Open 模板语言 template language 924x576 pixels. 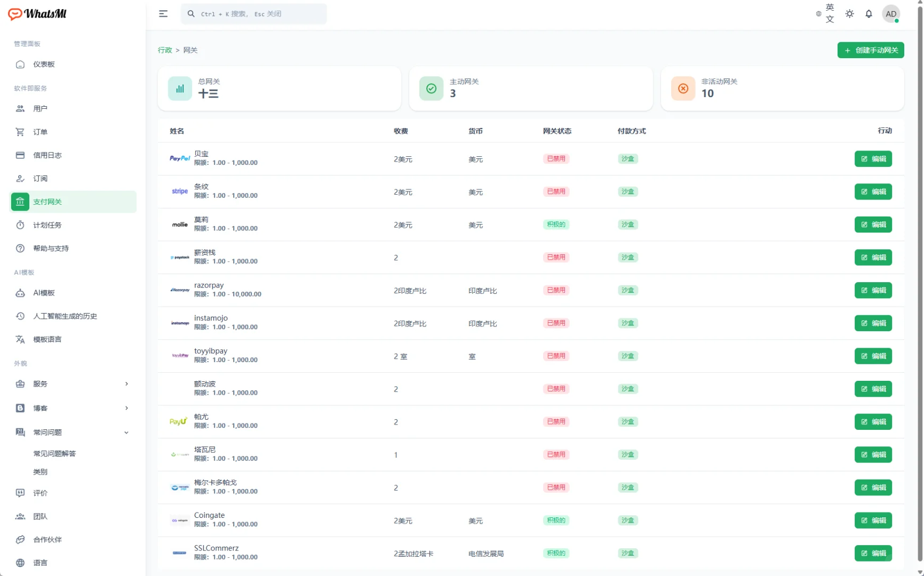click(x=73, y=339)
